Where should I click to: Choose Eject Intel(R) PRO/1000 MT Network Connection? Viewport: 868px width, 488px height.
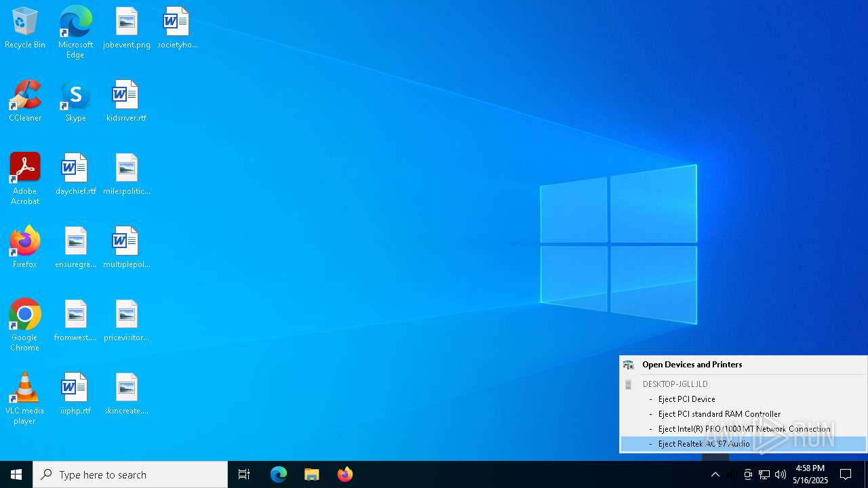[x=743, y=429]
